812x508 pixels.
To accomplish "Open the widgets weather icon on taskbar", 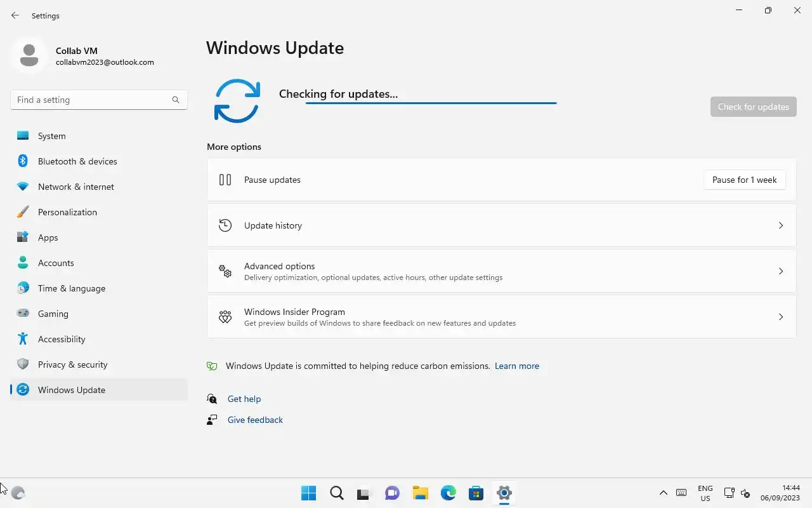I will (x=18, y=493).
